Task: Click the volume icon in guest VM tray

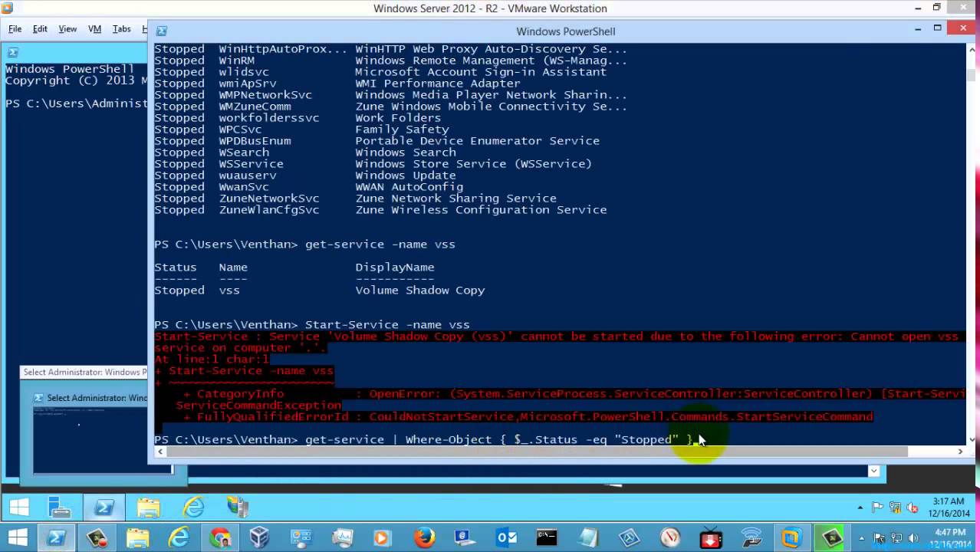Action: pos(913,508)
